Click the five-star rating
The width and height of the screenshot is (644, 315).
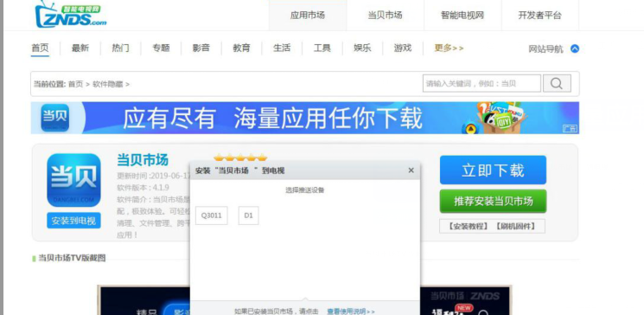click(240, 157)
